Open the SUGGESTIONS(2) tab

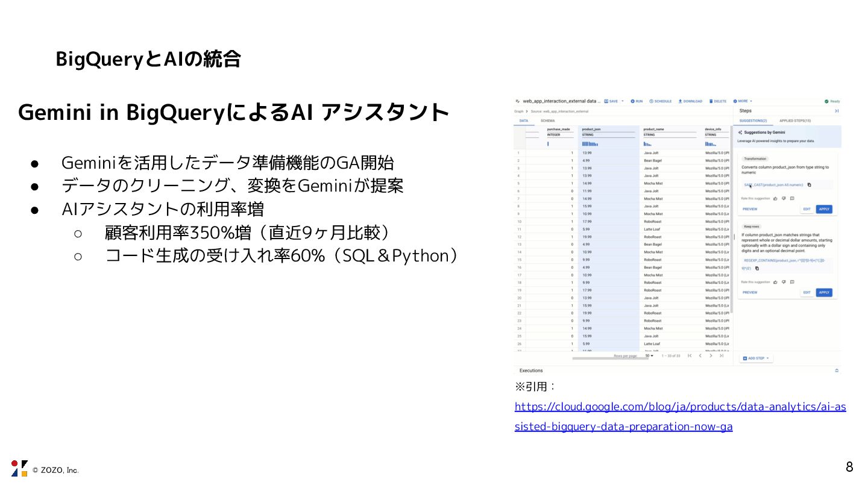(753, 121)
